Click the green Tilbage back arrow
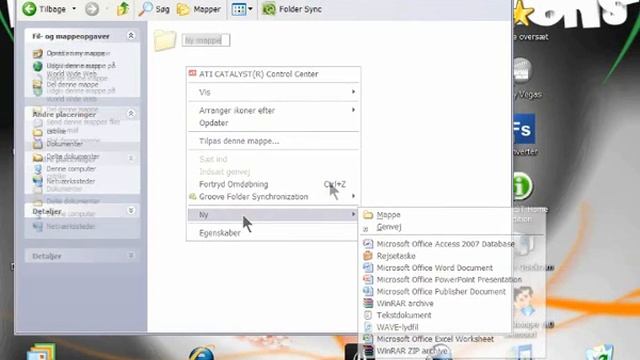 [x=29, y=9]
